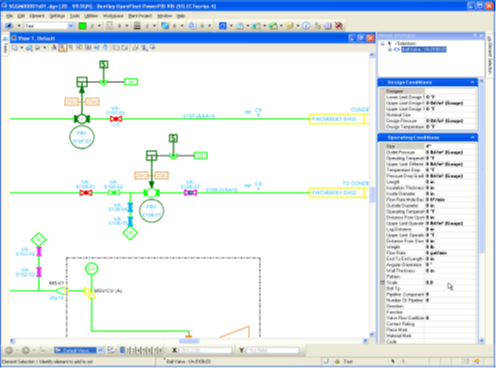
Task: Collapse the Selection tree node
Action: coord(383,44)
